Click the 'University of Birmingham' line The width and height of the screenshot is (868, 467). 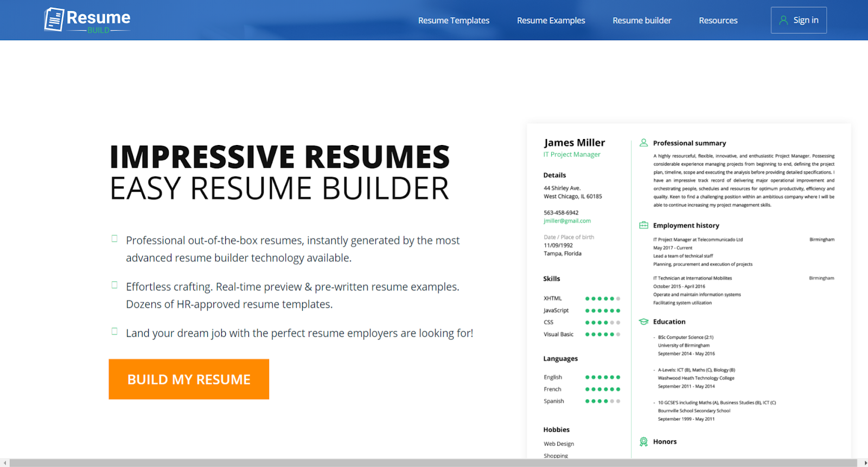(684, 345)
